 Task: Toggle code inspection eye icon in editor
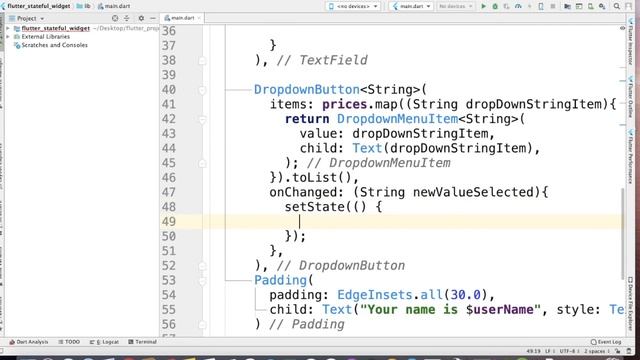tap(622, 28)
